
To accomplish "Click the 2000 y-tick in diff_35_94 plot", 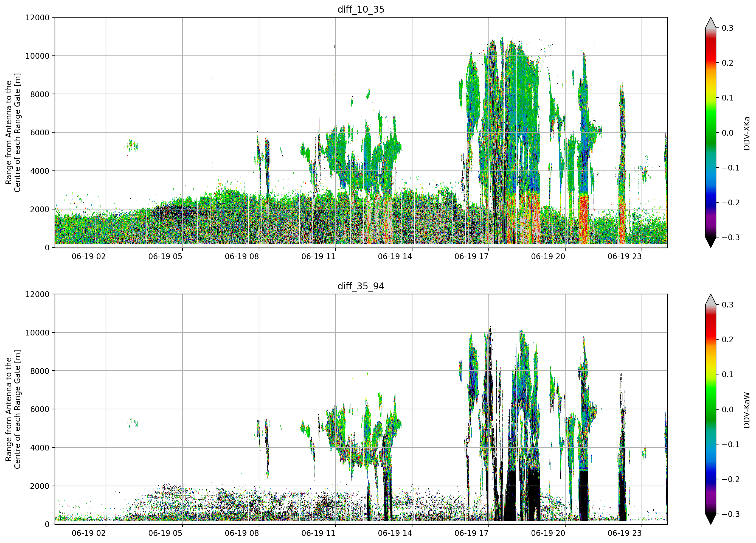I will (x=40, y=486).
